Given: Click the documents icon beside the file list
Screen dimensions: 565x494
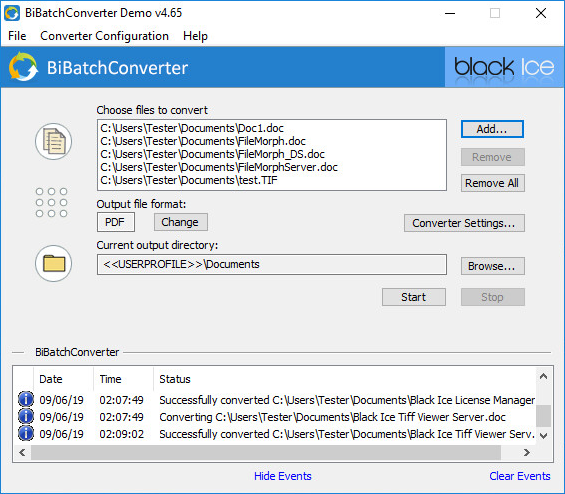Looking at the screenshot, I should tap(54, 141).
